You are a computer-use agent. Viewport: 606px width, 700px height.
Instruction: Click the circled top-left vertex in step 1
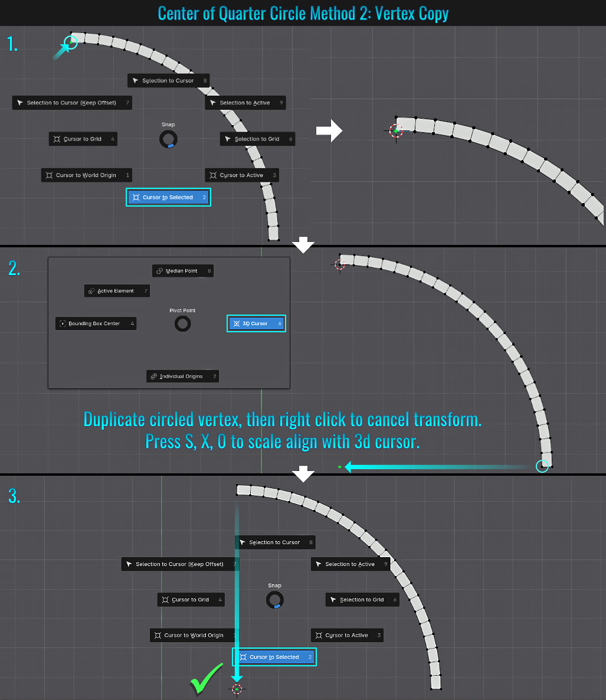pos(70,42)
